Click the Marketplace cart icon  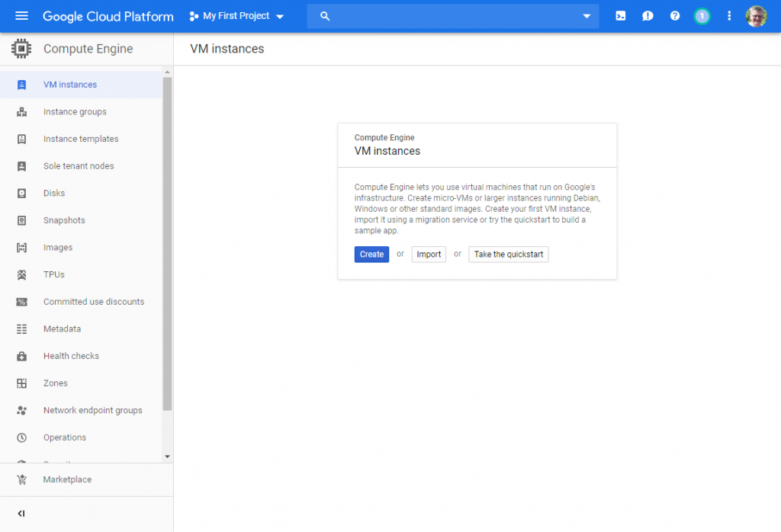click(x=21, y=479)
